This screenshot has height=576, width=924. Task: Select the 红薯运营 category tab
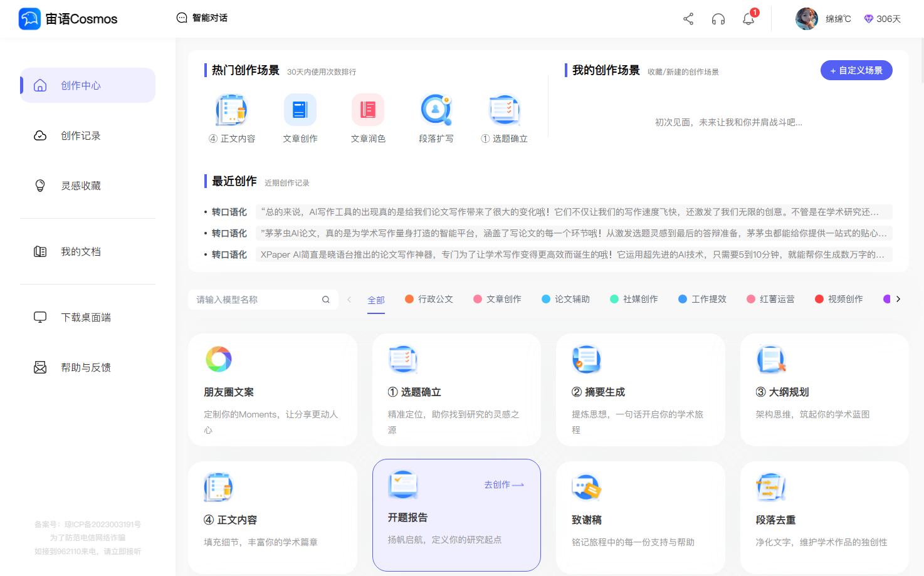tap(770, 299)
